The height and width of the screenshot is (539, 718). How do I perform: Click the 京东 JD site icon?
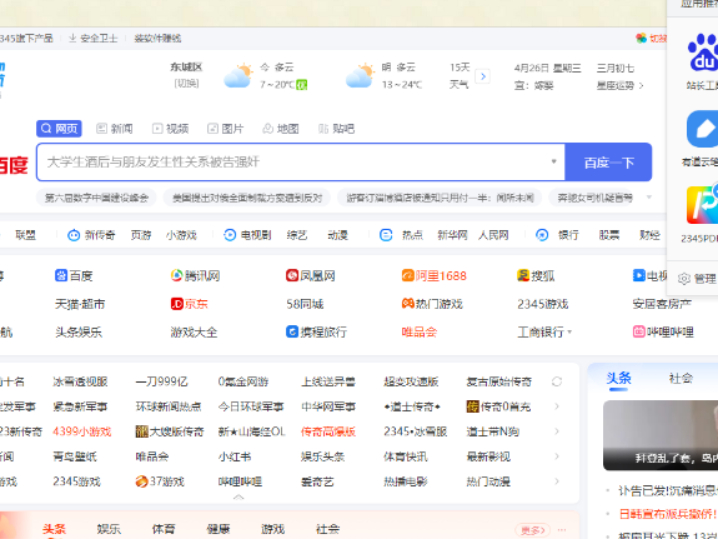(177, 304)
